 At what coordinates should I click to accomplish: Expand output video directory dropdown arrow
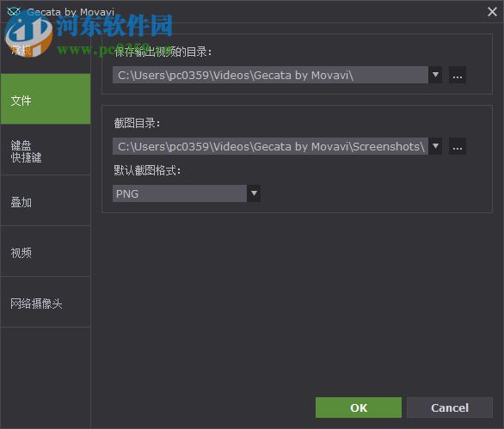(435, 75)
